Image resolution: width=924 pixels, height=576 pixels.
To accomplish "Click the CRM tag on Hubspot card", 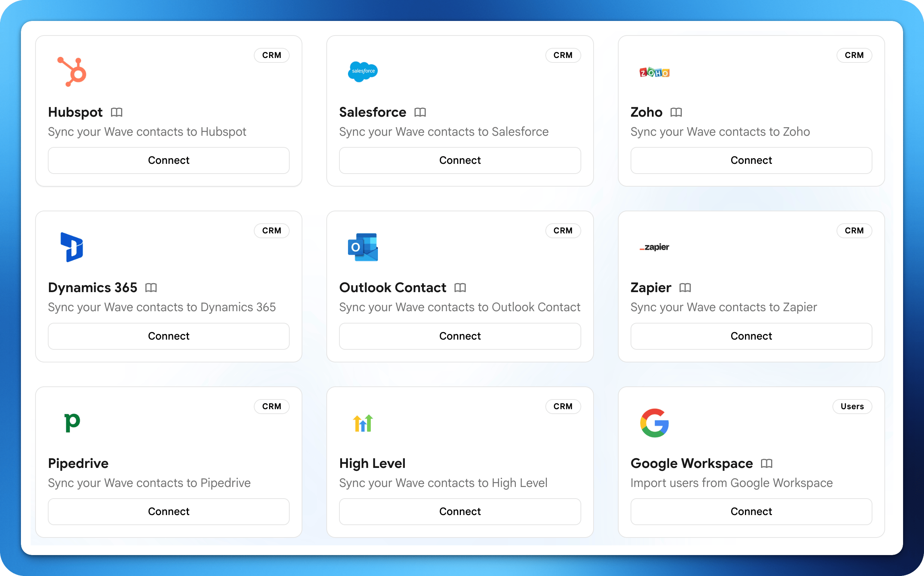I will (271, 55).
